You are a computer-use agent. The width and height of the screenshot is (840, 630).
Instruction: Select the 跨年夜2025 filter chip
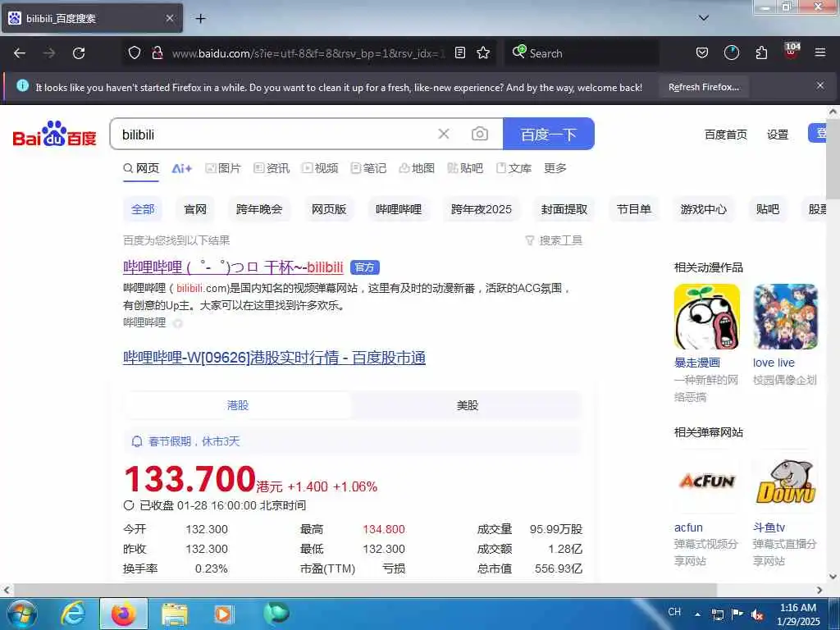[481, 209]
